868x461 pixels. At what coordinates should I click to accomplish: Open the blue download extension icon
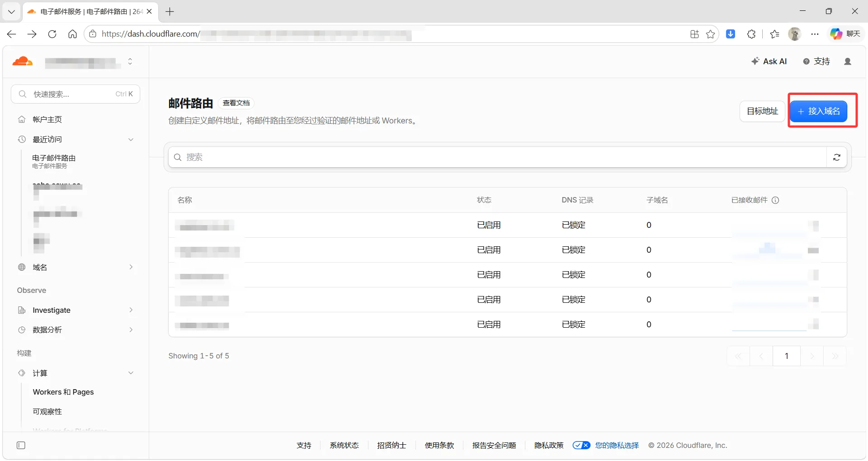click(x=731, y=34)
